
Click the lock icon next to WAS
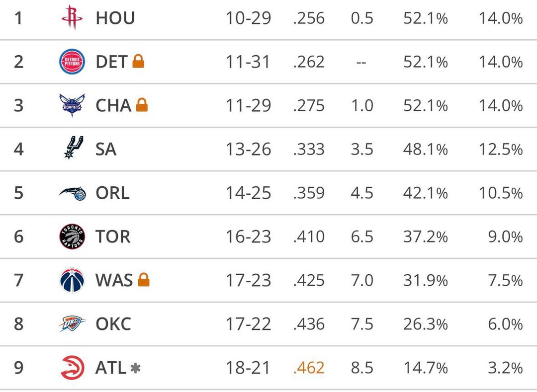(144, 280)
